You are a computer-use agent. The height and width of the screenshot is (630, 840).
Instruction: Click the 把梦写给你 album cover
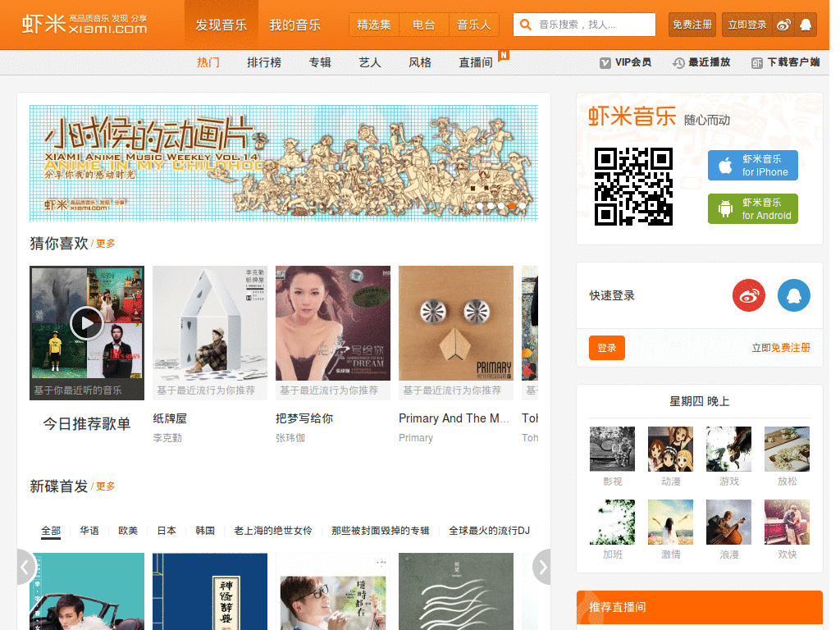pos(333,323)
